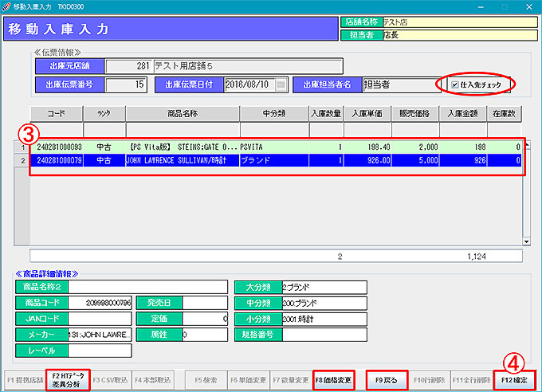The height and width of the screenshot is (392, 542).
Task: Toggle the 仕入先チェック checkbox
Action: pos(454,84)
